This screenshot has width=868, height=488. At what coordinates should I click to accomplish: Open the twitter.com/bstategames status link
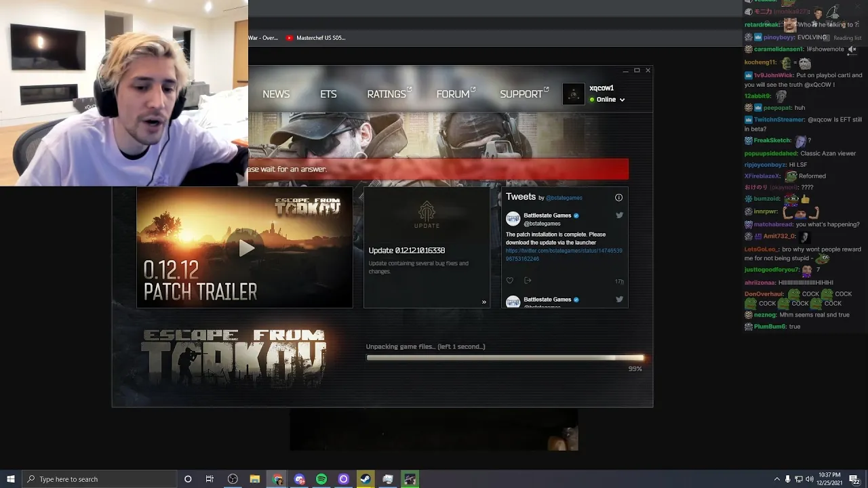[x=564, y=255]
